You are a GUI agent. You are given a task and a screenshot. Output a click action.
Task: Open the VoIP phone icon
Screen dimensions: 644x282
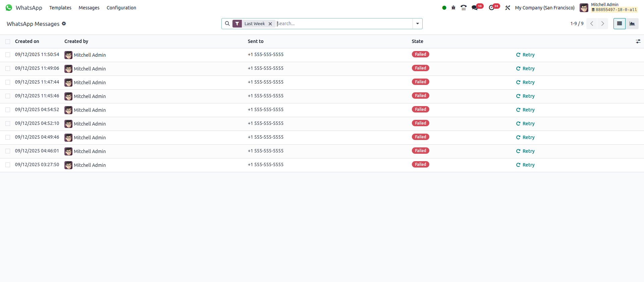[464, 8]
